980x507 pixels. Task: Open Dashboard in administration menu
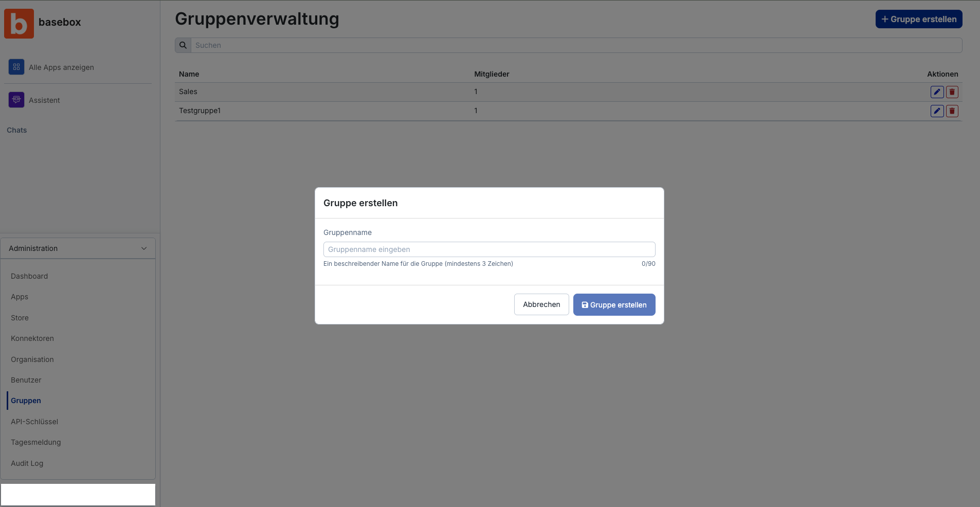click(29, 276)
